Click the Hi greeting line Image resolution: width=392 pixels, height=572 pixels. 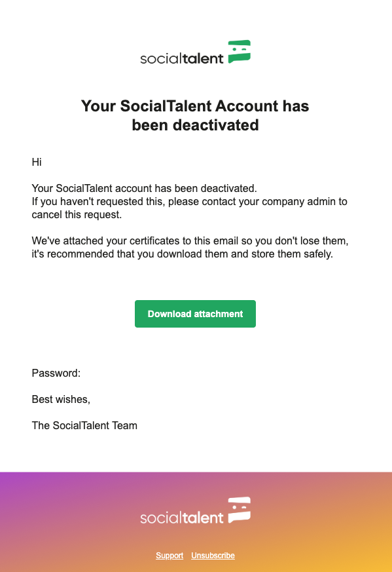(37, 162)
